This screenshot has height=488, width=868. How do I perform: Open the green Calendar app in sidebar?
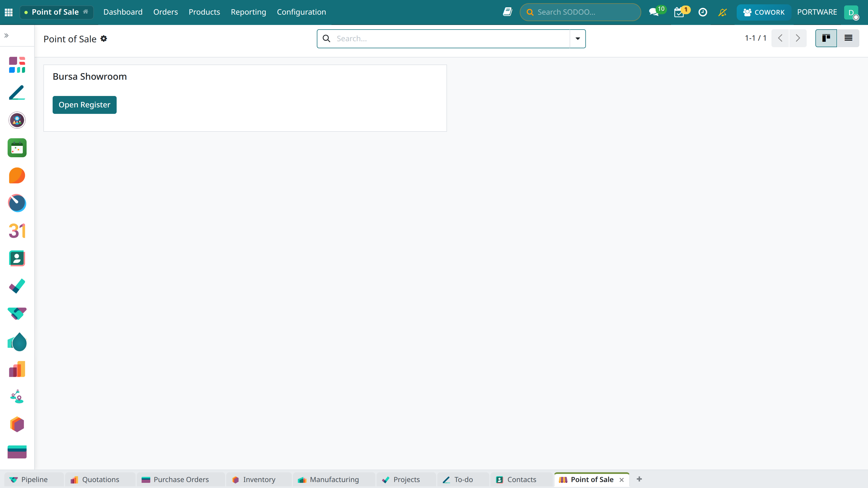click(17, 148)
